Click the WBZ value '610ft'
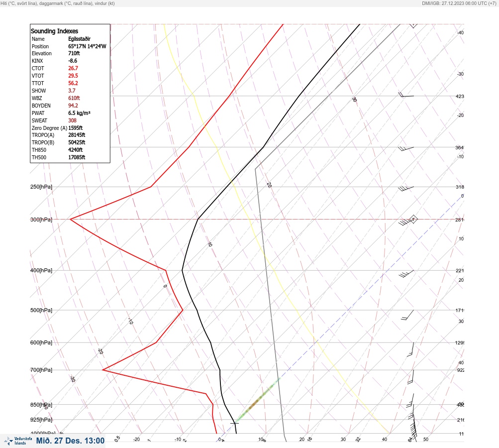This screenshot has width=499, height=448. 74,98
